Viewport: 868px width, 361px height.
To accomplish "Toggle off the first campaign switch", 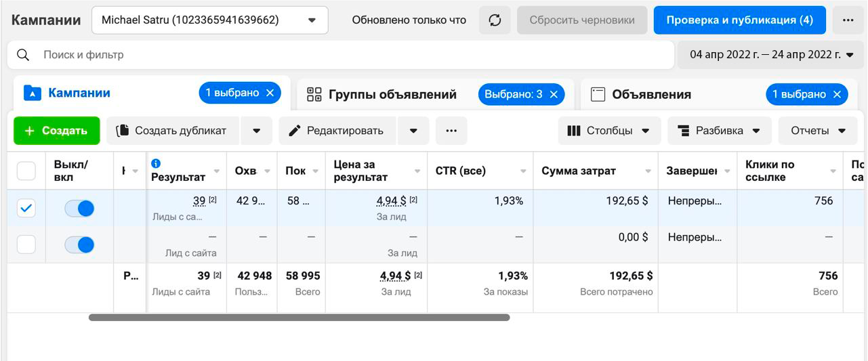I will (79, 209).
